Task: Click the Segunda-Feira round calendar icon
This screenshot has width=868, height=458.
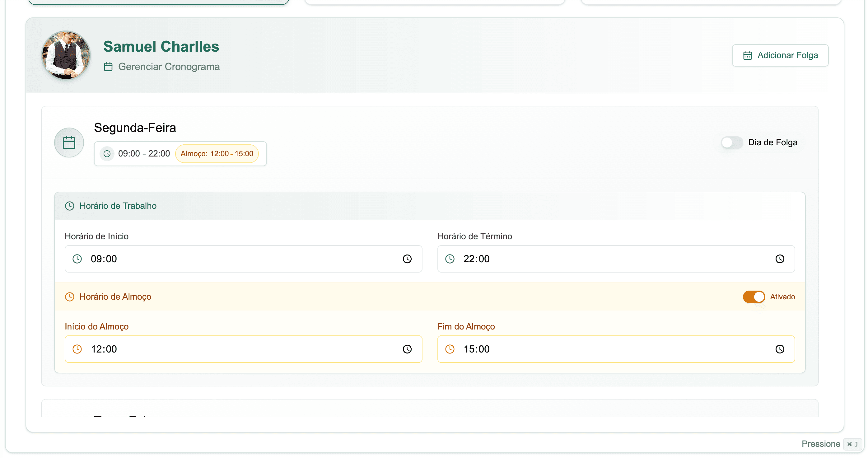Action: point(69,142)
